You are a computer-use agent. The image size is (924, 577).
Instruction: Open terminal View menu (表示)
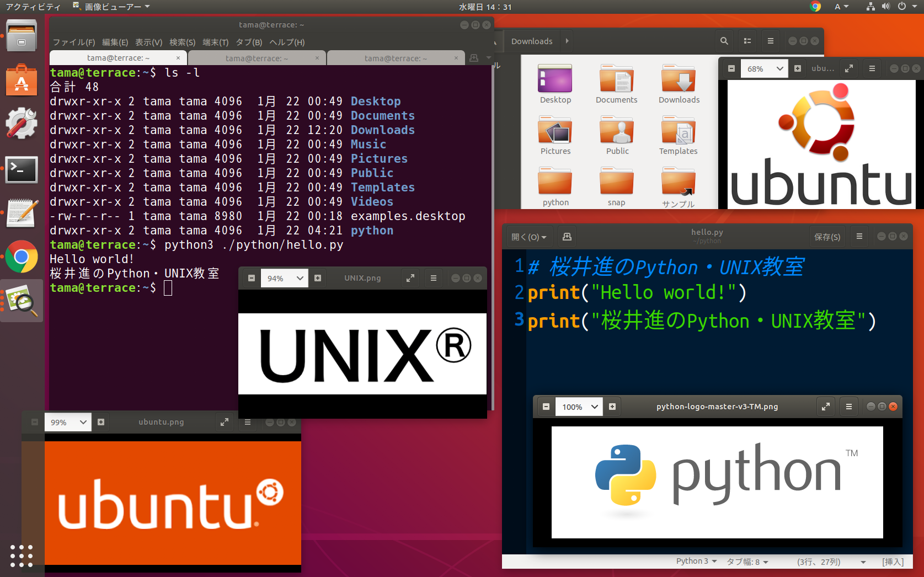[149, 42]
